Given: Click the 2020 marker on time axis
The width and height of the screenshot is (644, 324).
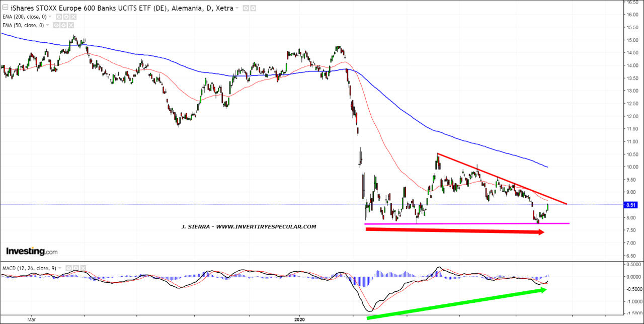Looking at the screenshot, I should (x=299, y=319).
